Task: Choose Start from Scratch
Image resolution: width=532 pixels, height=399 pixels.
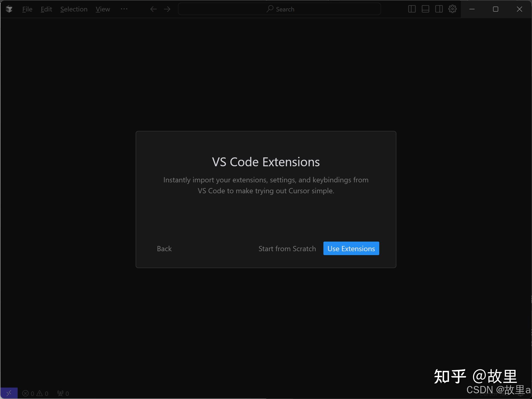Action: [x=287, y=249]
